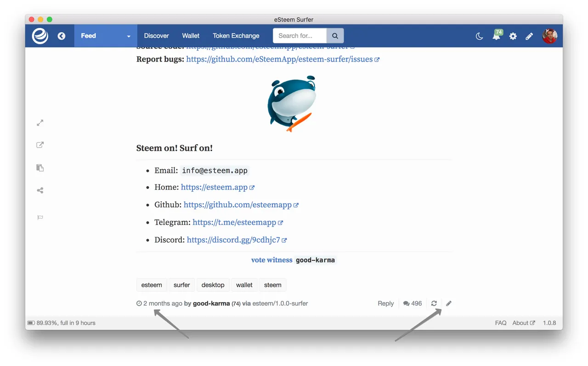The width and height of the screenshot is (588, 366).
Task: Select the wallet tag
Action: pyautogui.click(x=244, y=285)
